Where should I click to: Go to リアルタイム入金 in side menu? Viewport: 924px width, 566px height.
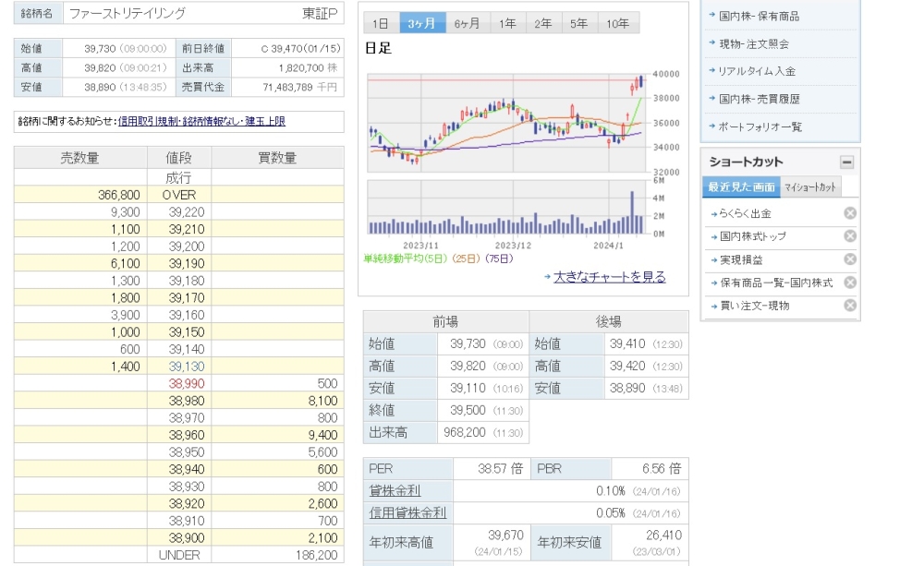tap(757, 71)
